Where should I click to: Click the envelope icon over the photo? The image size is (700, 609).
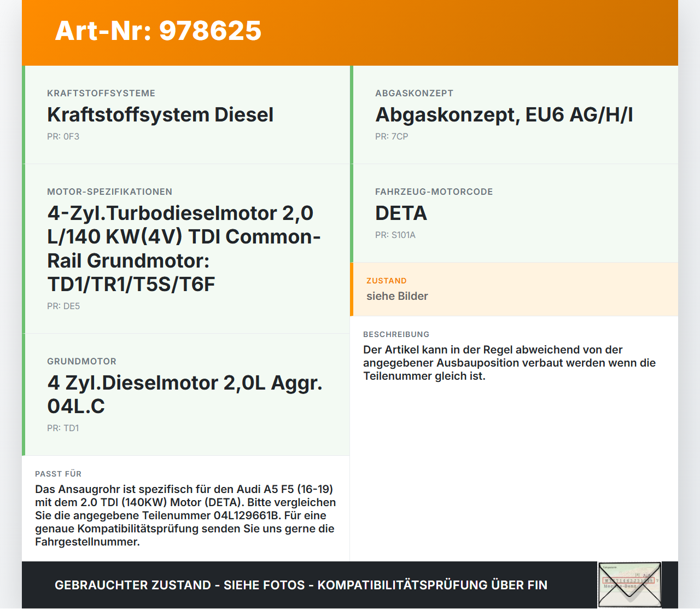pyautogui.click(x=629, y=584)
